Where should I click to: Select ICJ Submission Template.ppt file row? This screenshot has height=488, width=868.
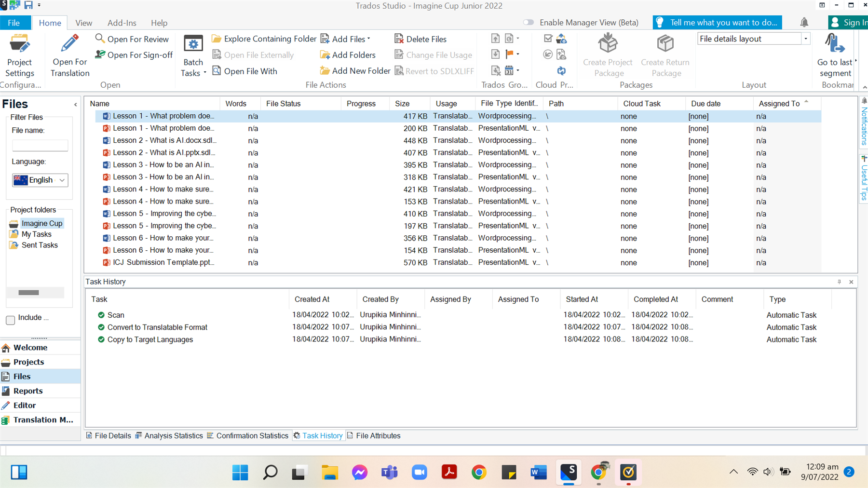[458, 262]
